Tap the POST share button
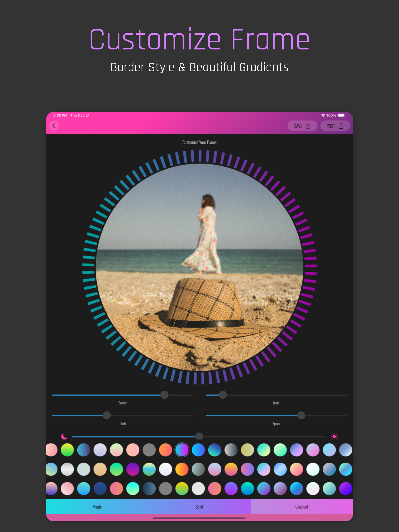 (335, 126)
